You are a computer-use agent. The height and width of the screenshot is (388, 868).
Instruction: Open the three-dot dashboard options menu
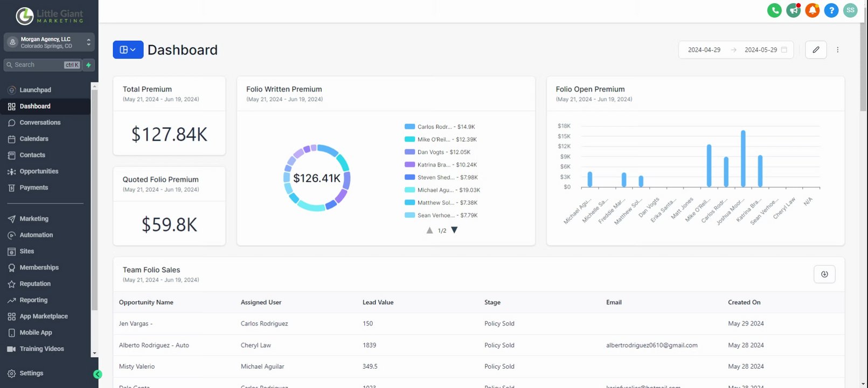[837, 50]
